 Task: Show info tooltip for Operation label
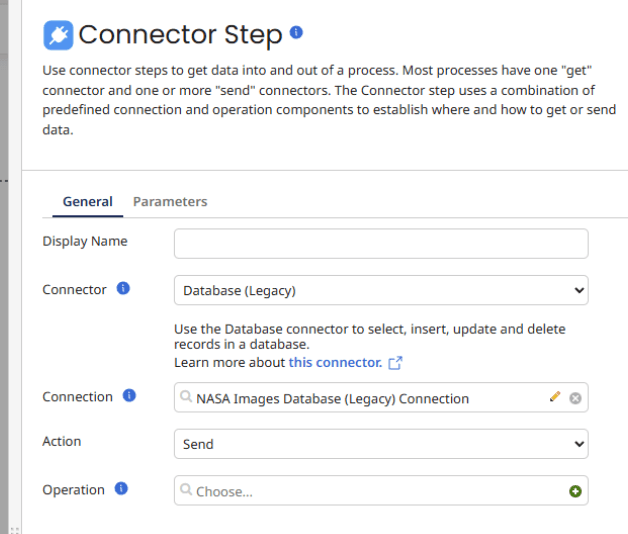tap(121, 489)
